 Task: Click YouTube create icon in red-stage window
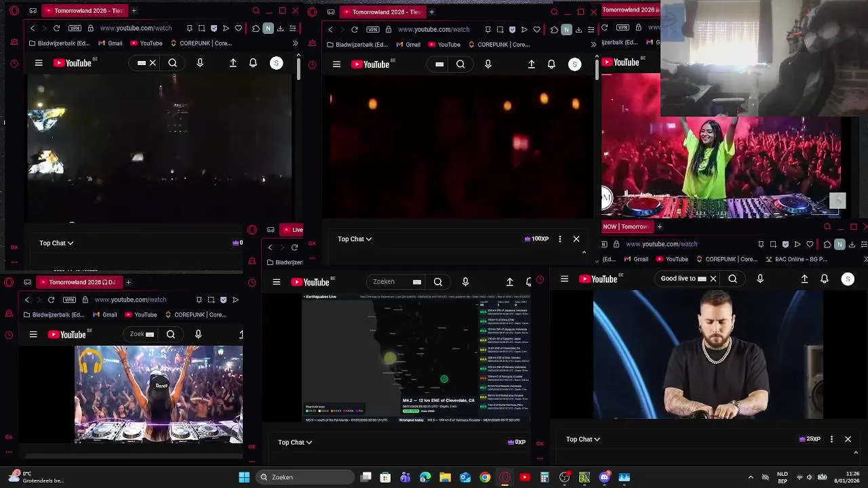(531, 64)
